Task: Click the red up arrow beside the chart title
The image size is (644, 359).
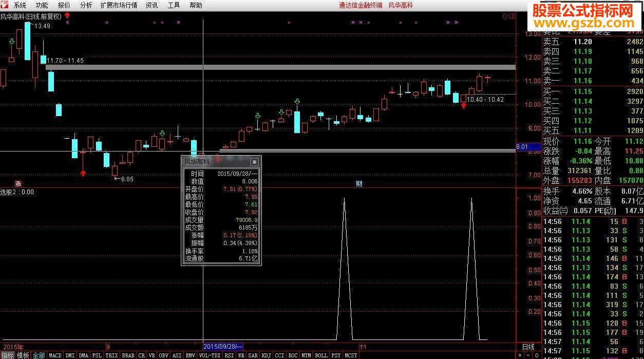Action: coord(67,16)
